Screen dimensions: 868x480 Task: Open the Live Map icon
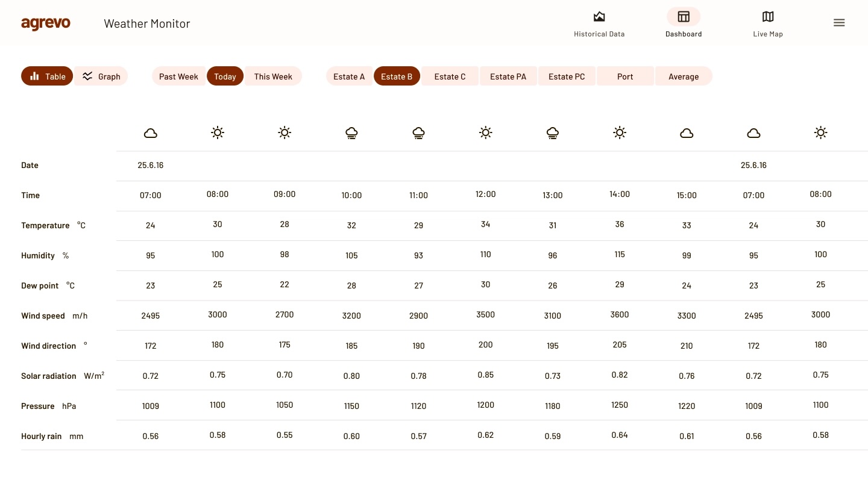pyautogui.click(x=767, y=17)
